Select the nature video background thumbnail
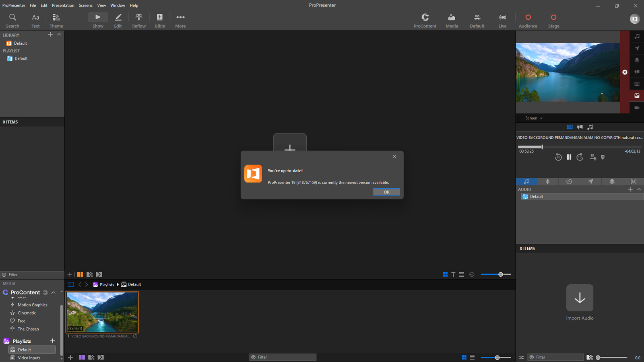Screen dimensions: 644x362 tap(102, 312)
